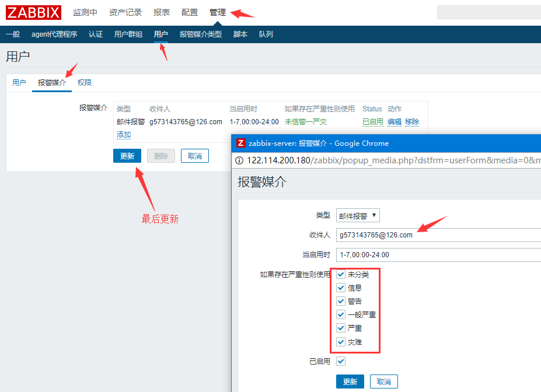Screen dimensions: 541x392
Task: Open the 管理 top menu
Action: pos(217,12)
